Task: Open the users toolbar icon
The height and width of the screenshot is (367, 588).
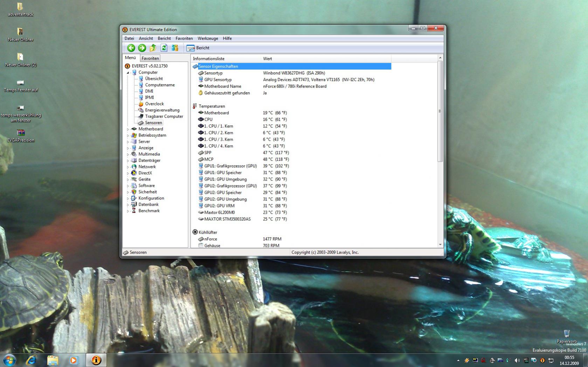Action: (x=175, y=48)
